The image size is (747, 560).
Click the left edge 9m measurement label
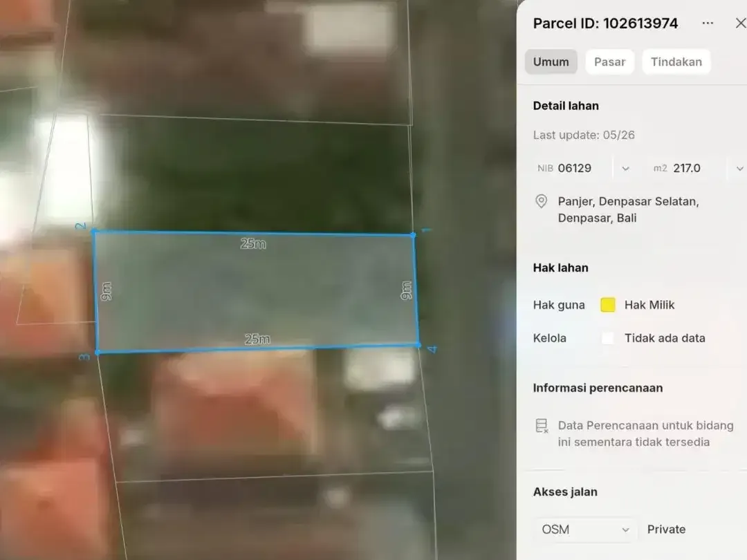pos(107,291)
